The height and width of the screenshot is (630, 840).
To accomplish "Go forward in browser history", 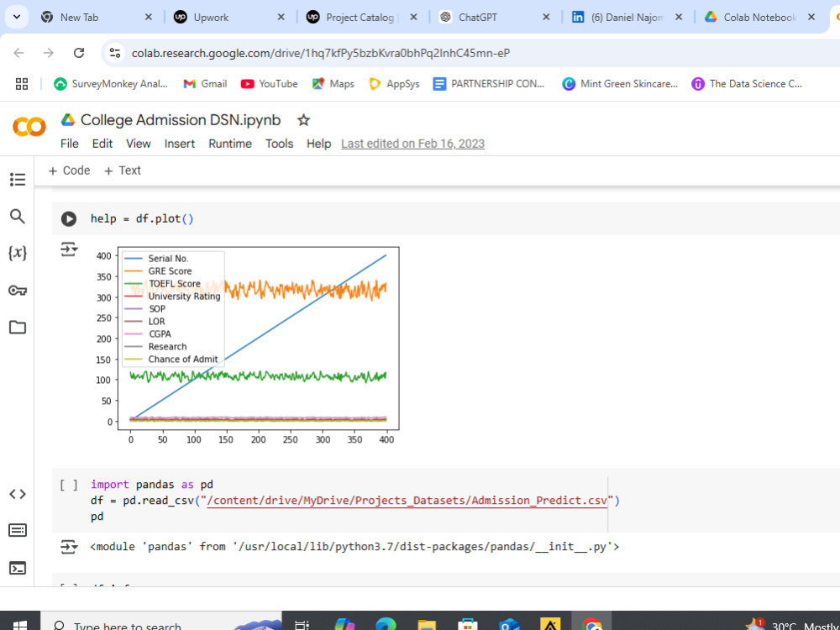I will click(49, 52).
